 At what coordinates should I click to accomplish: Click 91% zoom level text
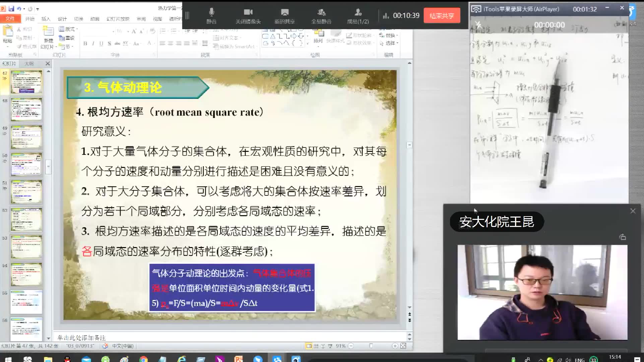(x=341, y=346)
